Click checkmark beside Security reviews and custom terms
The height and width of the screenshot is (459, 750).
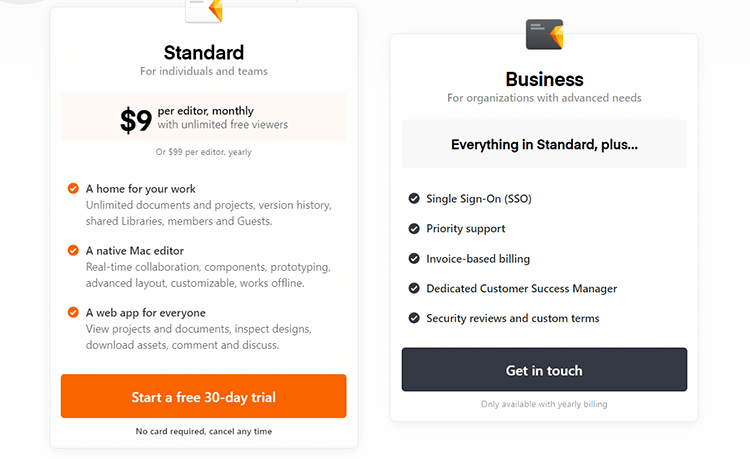tap(414, 318)
